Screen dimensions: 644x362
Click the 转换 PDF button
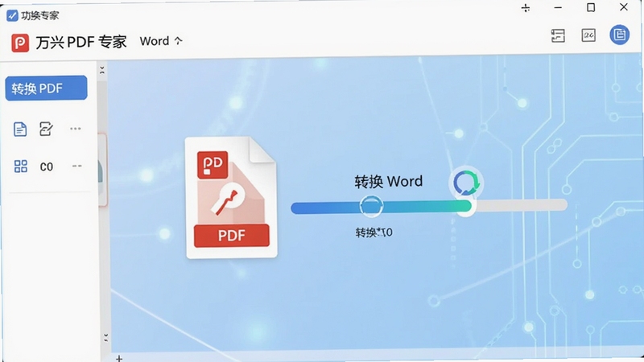click(46, 88)
